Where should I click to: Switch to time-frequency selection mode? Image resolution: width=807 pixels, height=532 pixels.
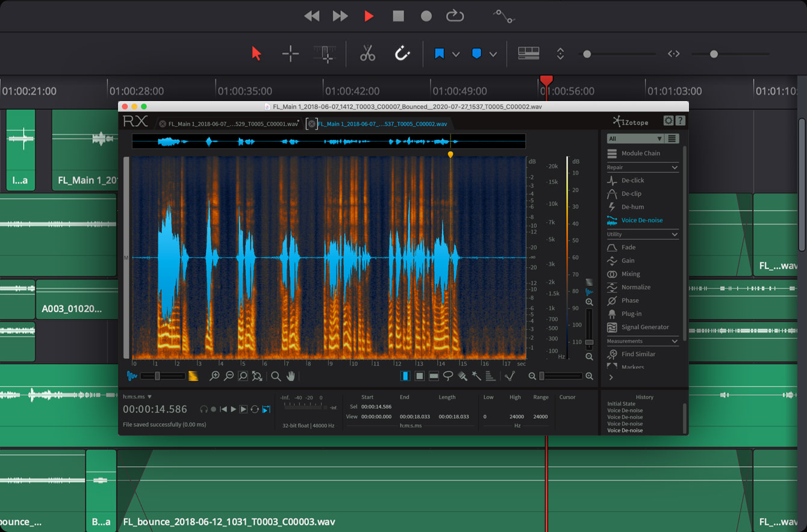click(419, 376)
